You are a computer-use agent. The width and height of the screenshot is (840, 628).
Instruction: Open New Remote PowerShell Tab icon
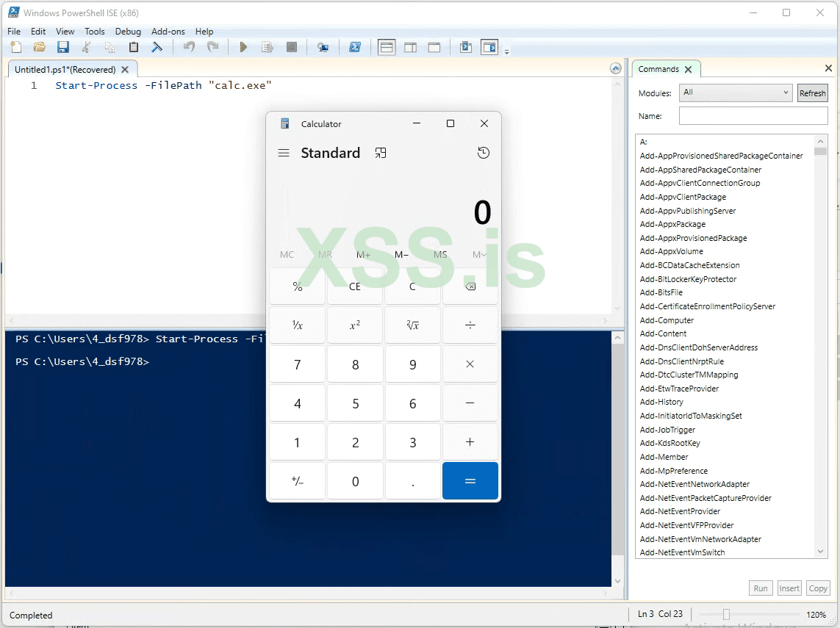323,47
